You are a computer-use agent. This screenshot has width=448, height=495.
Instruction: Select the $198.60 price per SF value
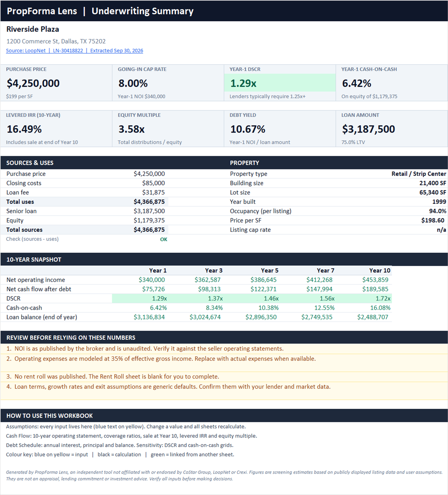click(x=433, y=220)
